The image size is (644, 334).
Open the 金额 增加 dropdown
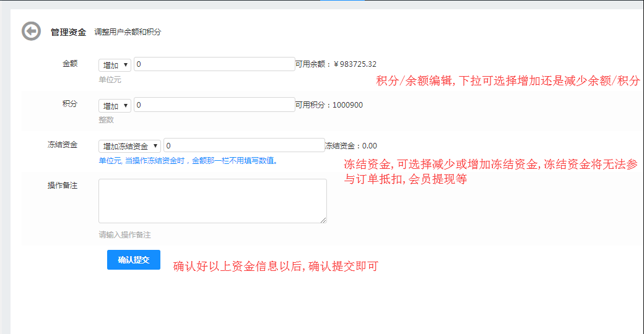point(115,65)
